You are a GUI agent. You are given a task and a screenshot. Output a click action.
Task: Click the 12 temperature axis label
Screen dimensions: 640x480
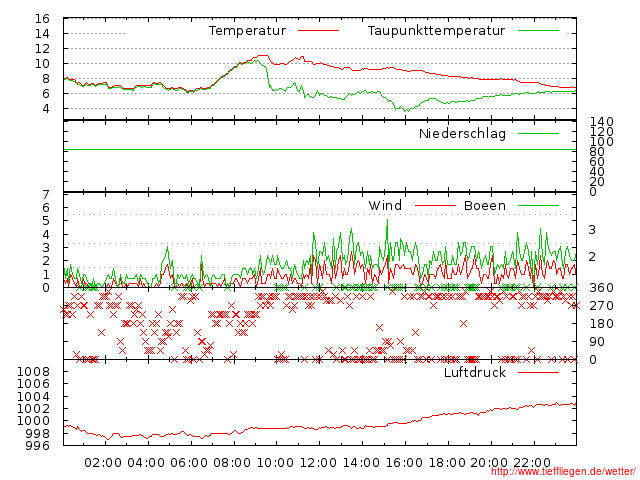coord(42,49)
